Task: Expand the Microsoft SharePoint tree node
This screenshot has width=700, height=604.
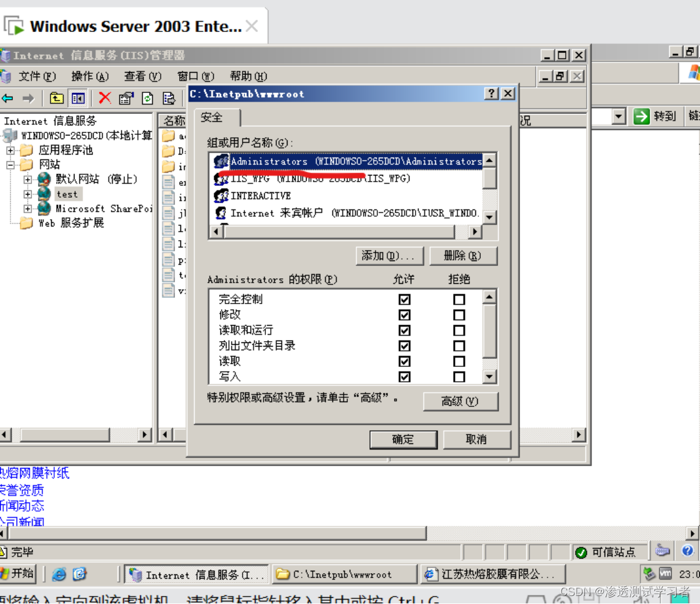Action: (28, 209)
